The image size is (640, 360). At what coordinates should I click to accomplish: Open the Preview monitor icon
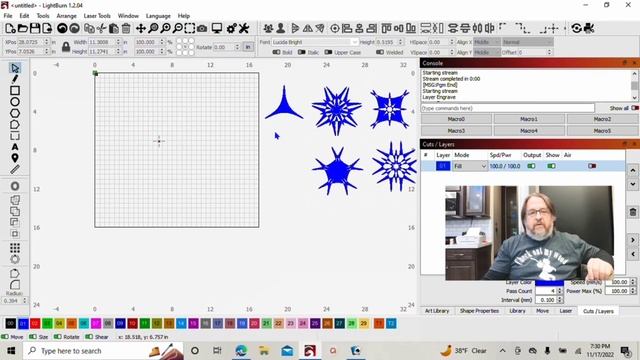coord(217,28)
